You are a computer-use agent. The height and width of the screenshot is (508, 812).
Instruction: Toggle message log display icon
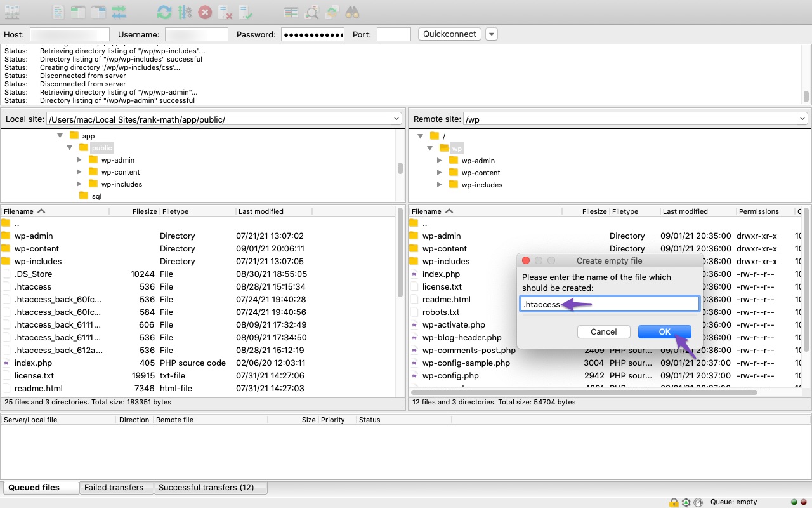(58, 12)
